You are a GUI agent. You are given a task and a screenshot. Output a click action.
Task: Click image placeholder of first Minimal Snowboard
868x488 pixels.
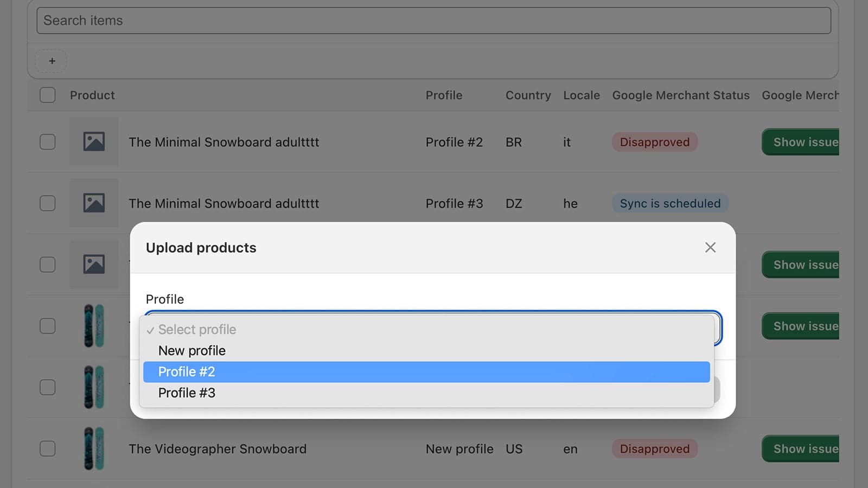click(x=94, y=142)
